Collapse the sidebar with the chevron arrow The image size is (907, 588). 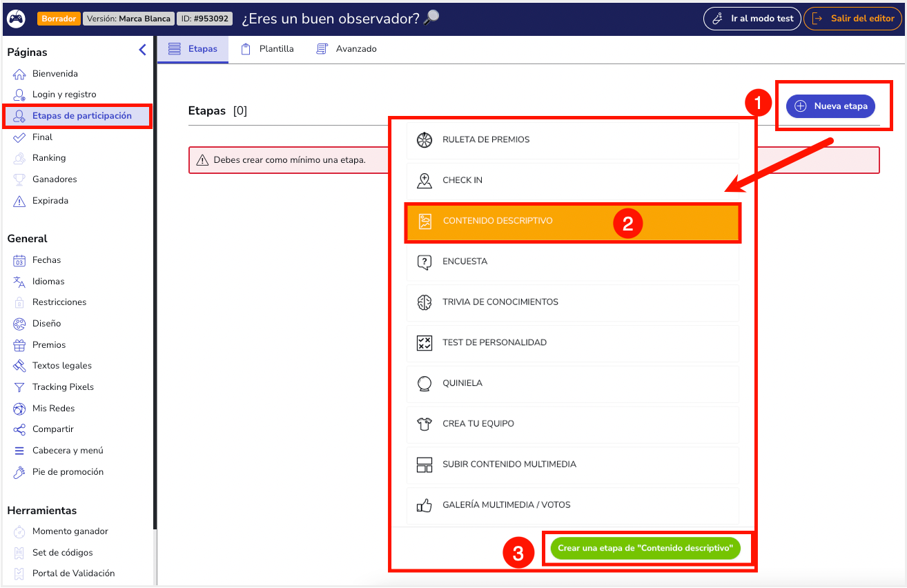click(142, 50)
